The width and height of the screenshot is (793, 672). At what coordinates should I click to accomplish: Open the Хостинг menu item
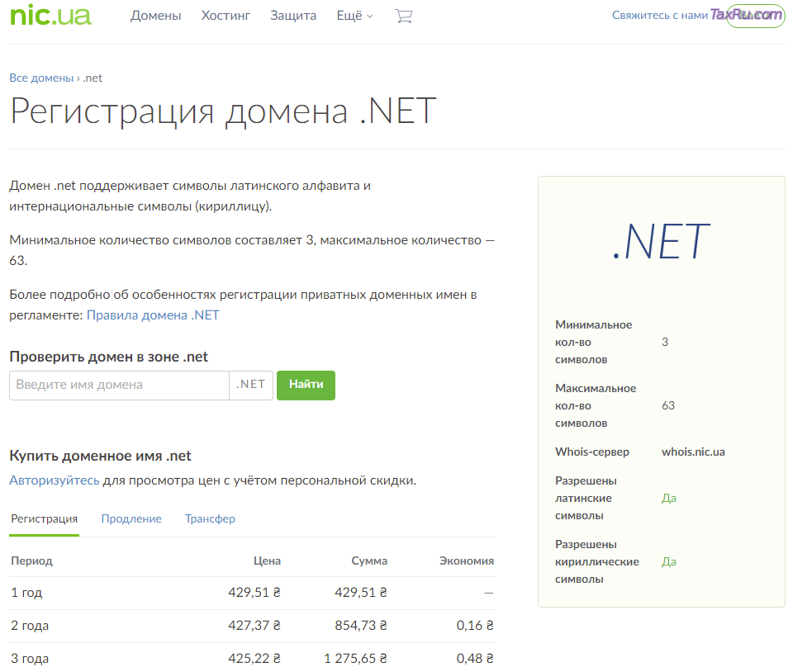[226, 16]
